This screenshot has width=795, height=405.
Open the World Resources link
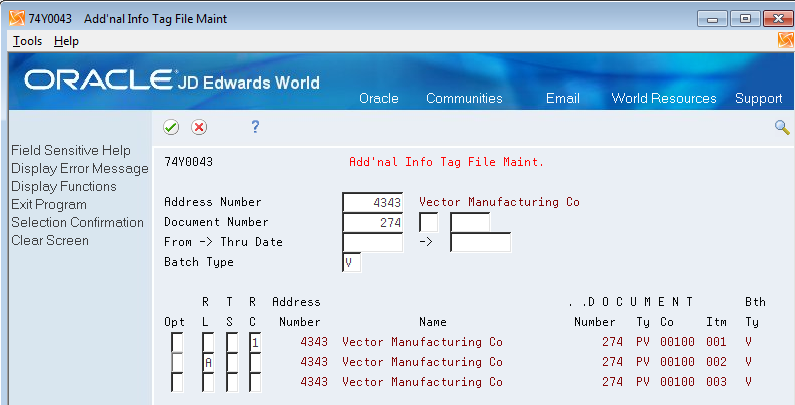point(664,98)
